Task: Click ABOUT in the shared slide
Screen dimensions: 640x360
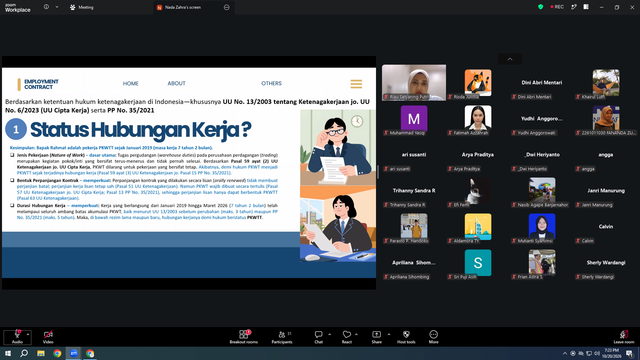Action: point(176,83)
